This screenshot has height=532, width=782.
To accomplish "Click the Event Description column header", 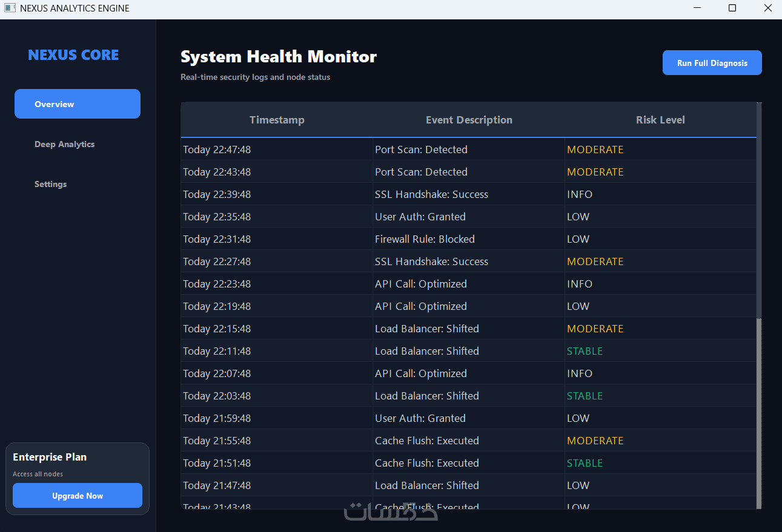I will tap(469, 120).
